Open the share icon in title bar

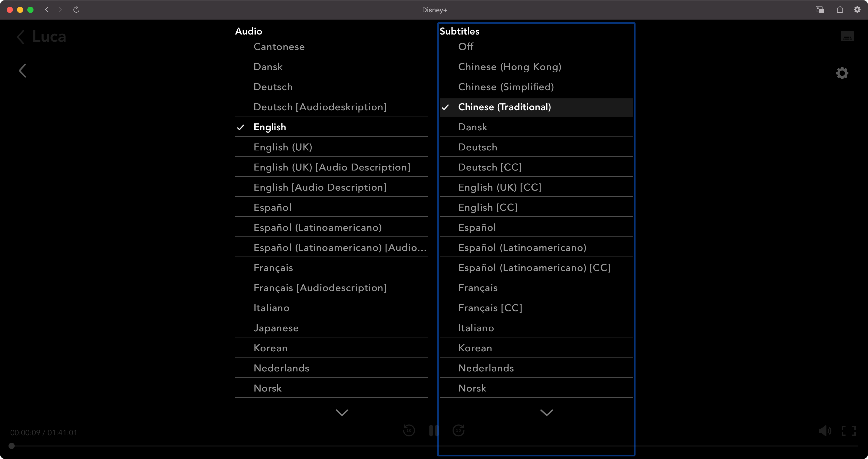[x=840, y=10]
